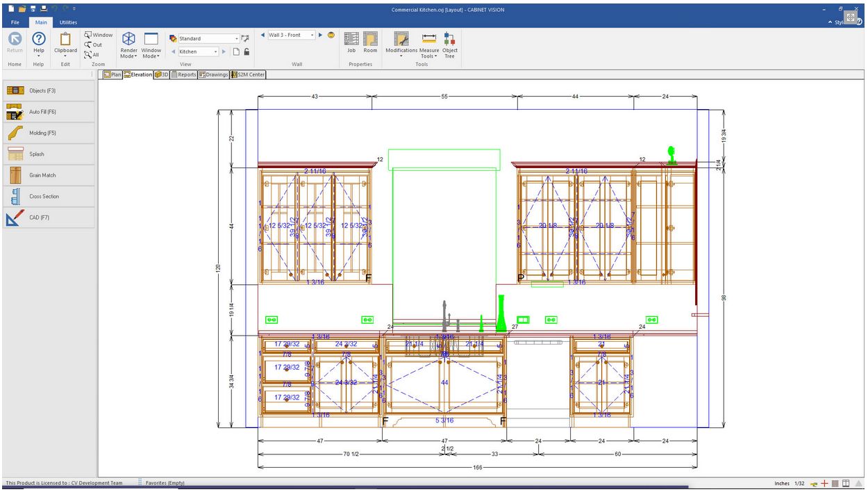This screenshot has height=492, width=868.
Task: Open the Objects (F3) panel
Action: (x=49, y=91)
